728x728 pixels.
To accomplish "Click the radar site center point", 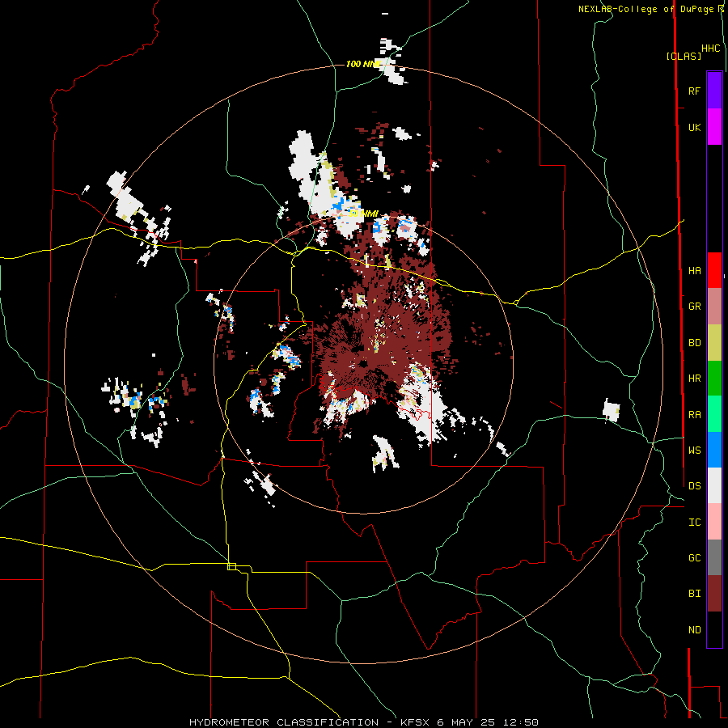I will click(363, 363).
